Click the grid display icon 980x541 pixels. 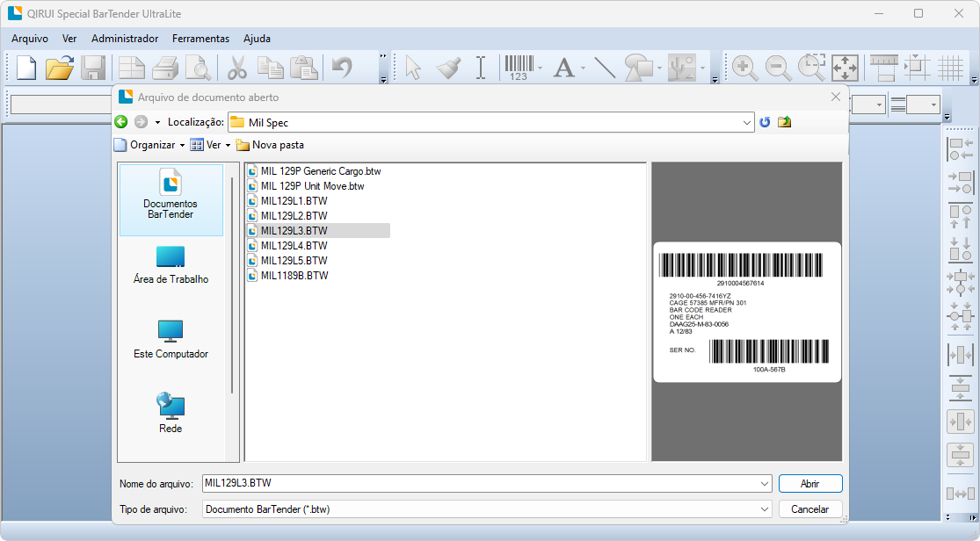951,68
